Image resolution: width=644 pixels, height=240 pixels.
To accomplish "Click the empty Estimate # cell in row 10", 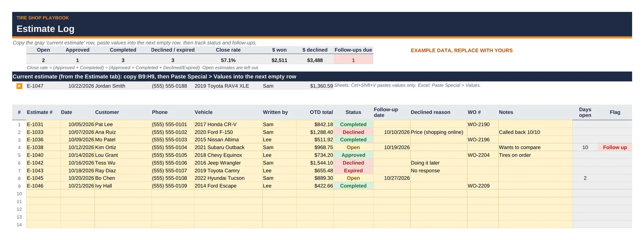I will pos(43,193).
